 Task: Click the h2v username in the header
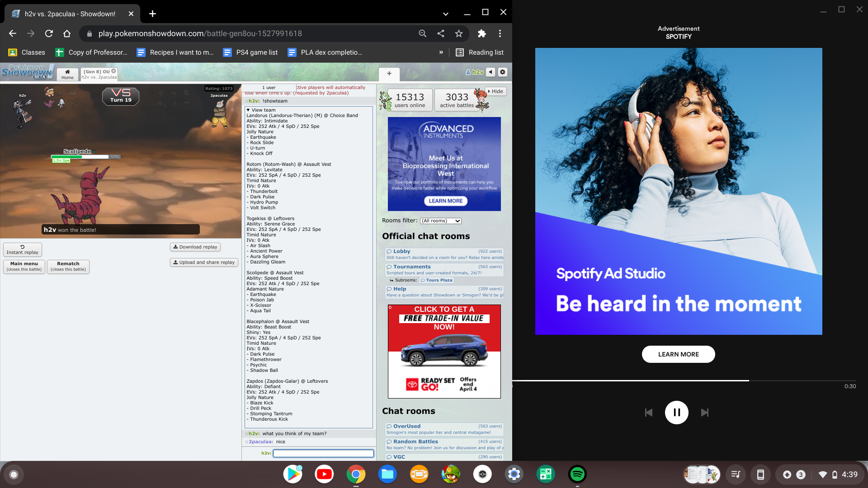coord(475,72)
